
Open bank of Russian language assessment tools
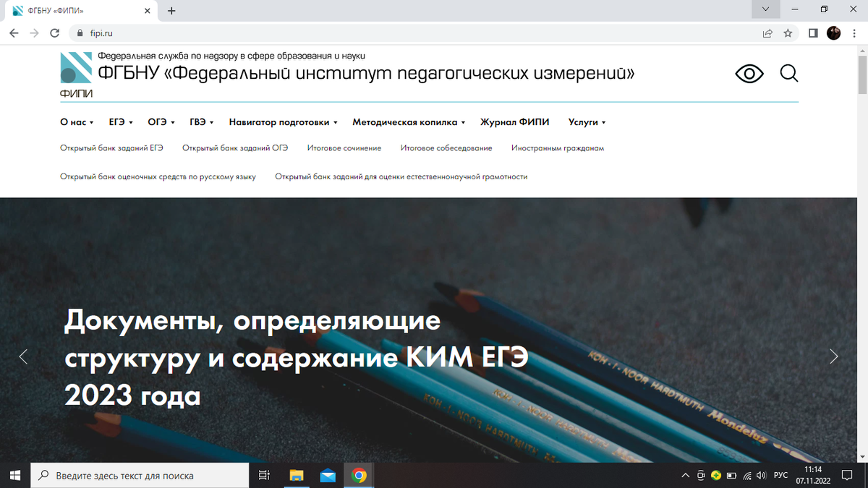click(x=158, y=176)
